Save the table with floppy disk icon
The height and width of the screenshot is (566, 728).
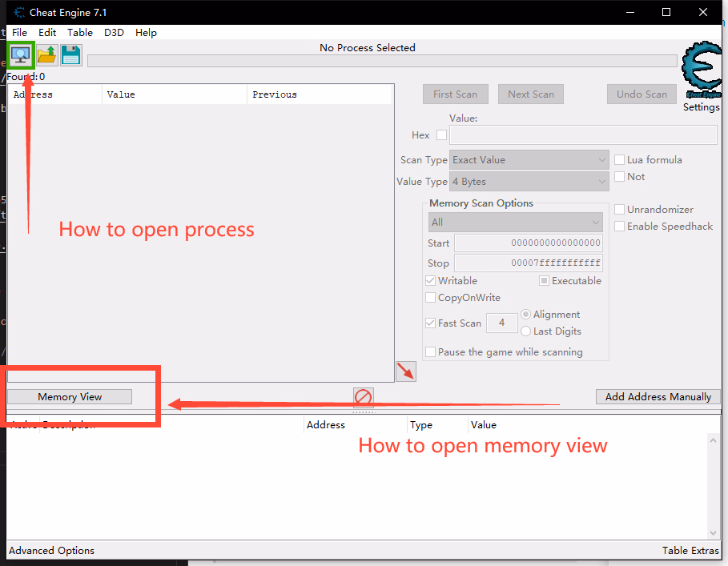71,55
